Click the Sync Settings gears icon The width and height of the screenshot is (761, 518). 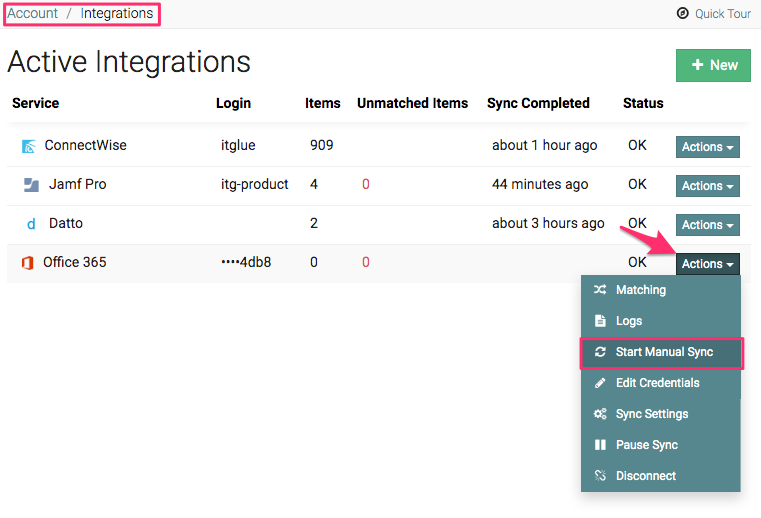(x=600, y=414)
